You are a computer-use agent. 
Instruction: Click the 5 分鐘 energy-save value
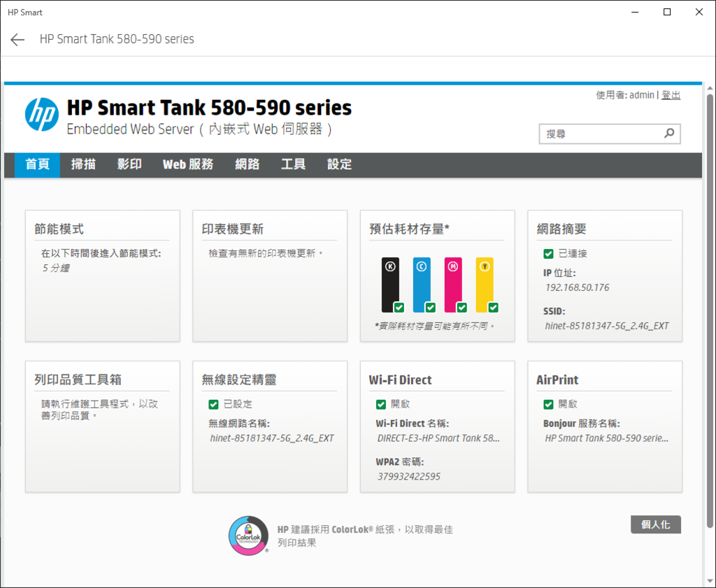pyautogui.click(x=56, y=268)
